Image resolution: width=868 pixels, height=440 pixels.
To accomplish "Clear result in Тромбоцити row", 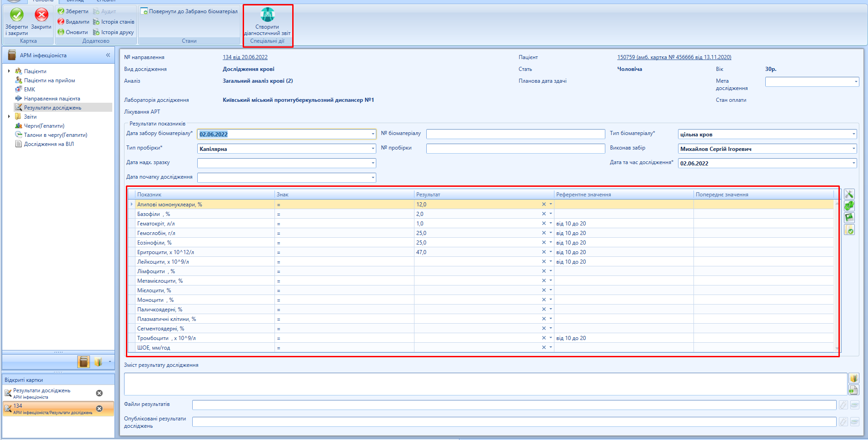I will (544, 338).
